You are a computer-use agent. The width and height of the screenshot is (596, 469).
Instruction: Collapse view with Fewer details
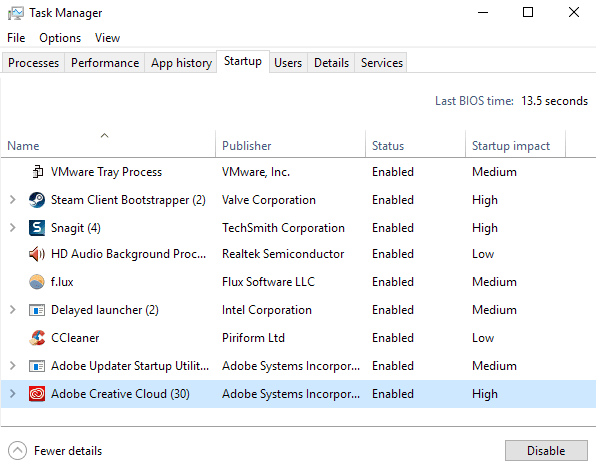[x=55, y=451]
